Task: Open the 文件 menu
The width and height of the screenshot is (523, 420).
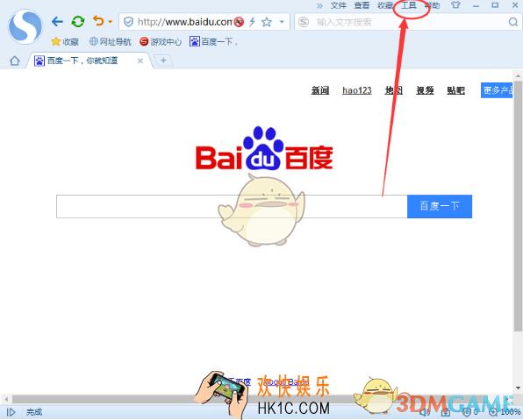Action: point(338,5)
